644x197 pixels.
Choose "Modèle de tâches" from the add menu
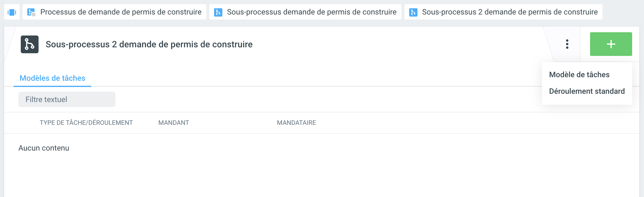[579, 75]
